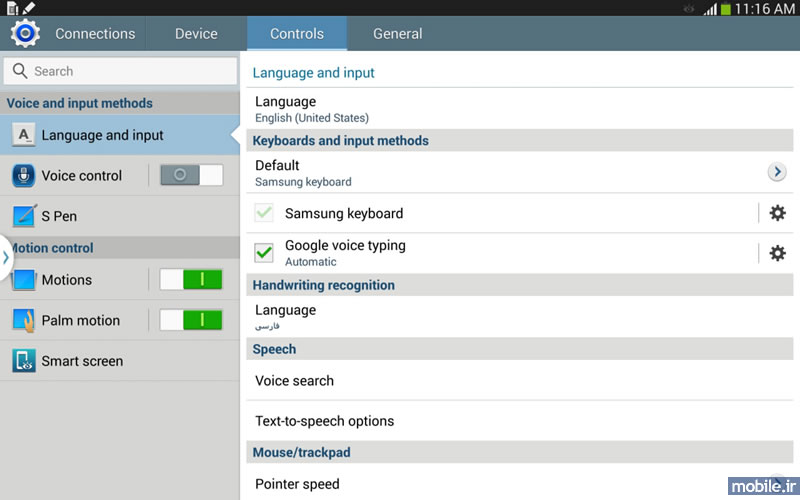Disable the Palm motion switch
Viewport: 800px width, 500px height.
click(191, 320)
